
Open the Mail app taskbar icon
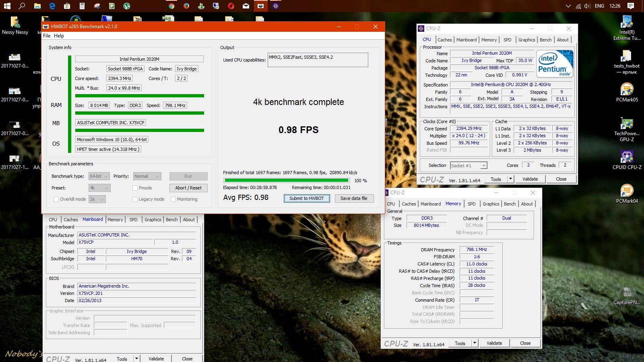246,6
